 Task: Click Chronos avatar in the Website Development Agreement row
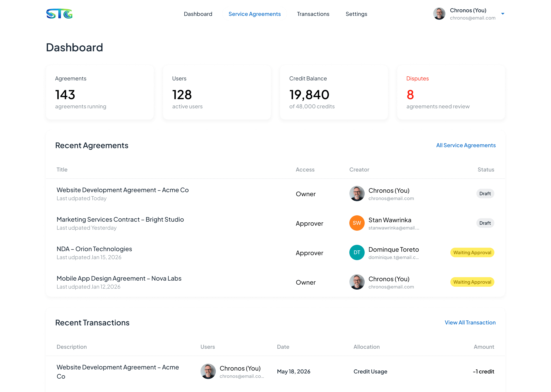pos(357,194)
